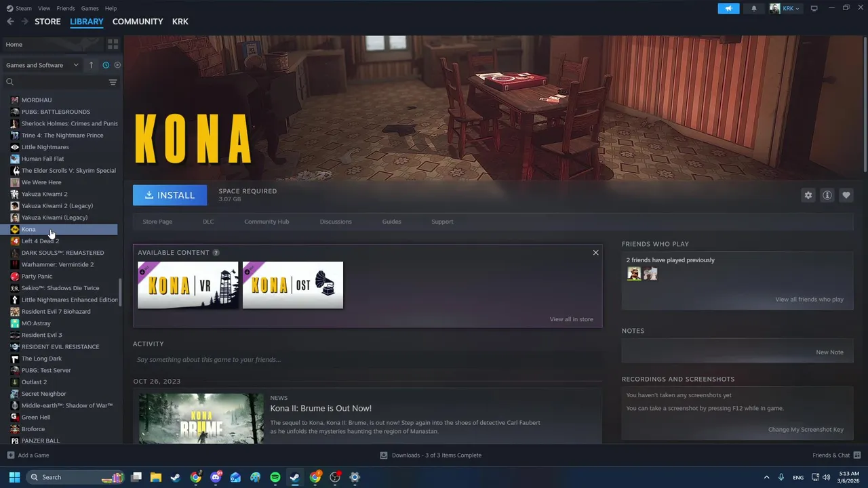Screen dimensions: 868x488
Task: Open Discord from the Windows taskbar
Action: point(216,477)
